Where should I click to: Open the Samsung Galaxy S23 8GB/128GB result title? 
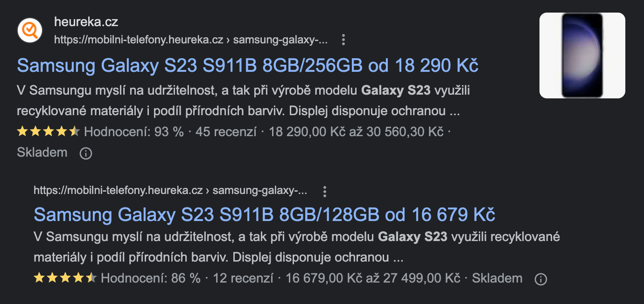264,215
